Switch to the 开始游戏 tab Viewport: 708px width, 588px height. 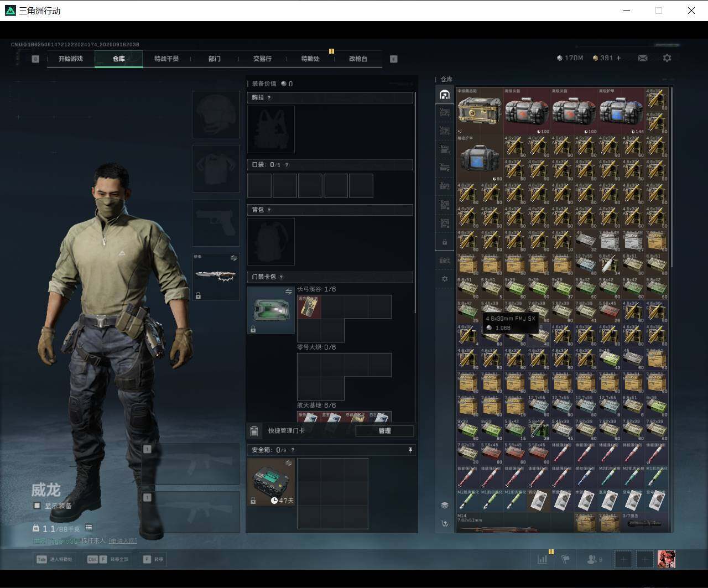71,59
